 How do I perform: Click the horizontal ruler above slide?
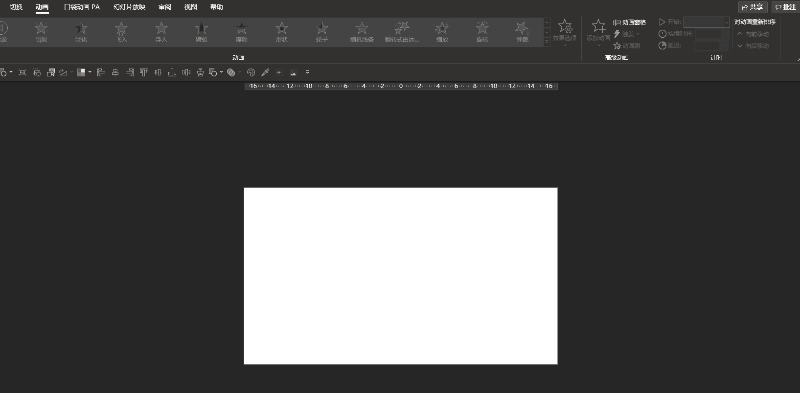[x=401, y=86]
